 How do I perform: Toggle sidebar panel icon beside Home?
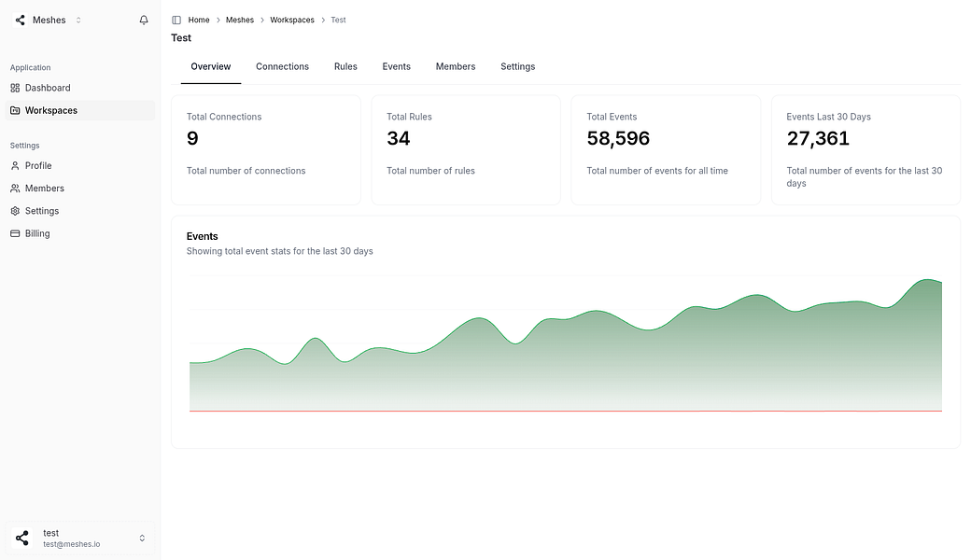pos(176,20)
